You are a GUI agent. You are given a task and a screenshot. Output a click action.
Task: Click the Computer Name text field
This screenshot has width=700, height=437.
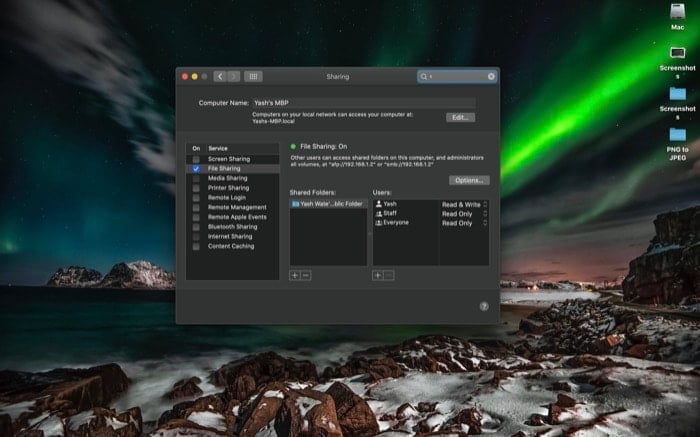point(364,103)
